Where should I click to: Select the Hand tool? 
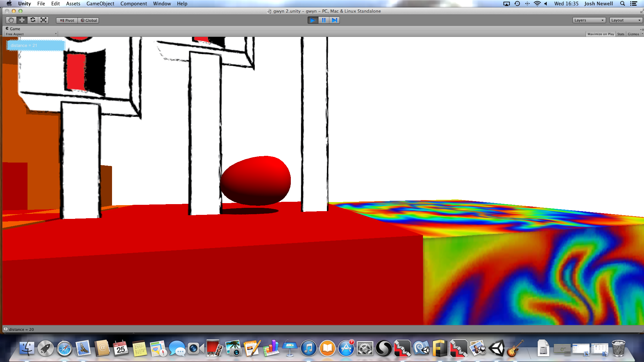pyautogui.click(x=11, y=20)
